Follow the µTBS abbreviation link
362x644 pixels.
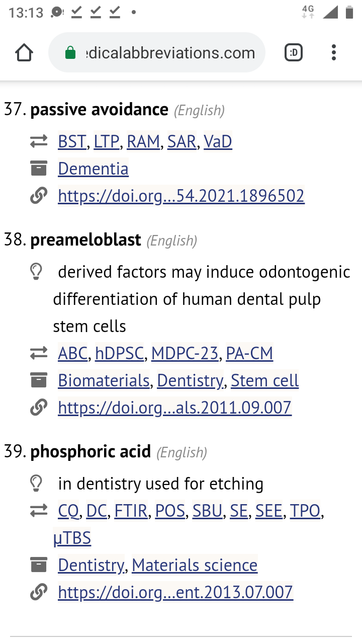click(72, 538)
